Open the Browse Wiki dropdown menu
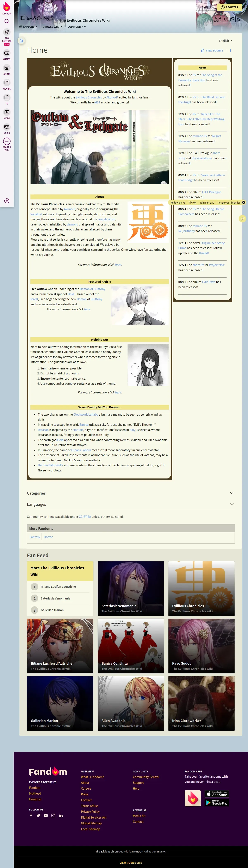 tap(52, 27)
